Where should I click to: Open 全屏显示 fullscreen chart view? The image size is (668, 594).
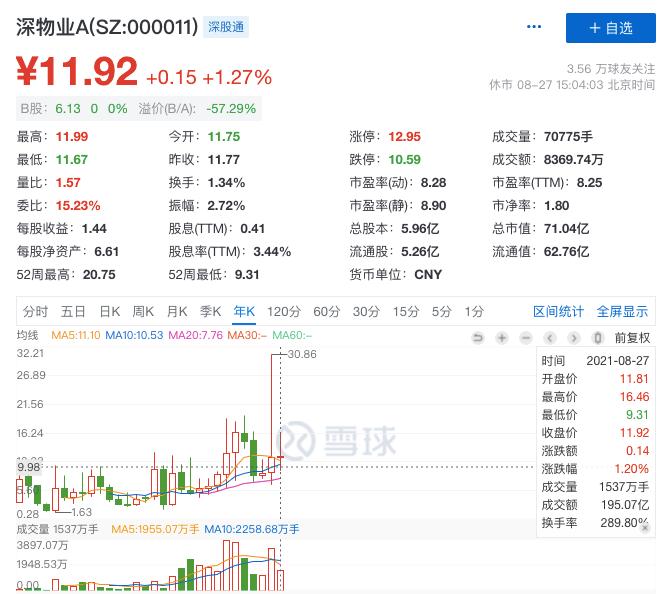click(x=622, y=311)
